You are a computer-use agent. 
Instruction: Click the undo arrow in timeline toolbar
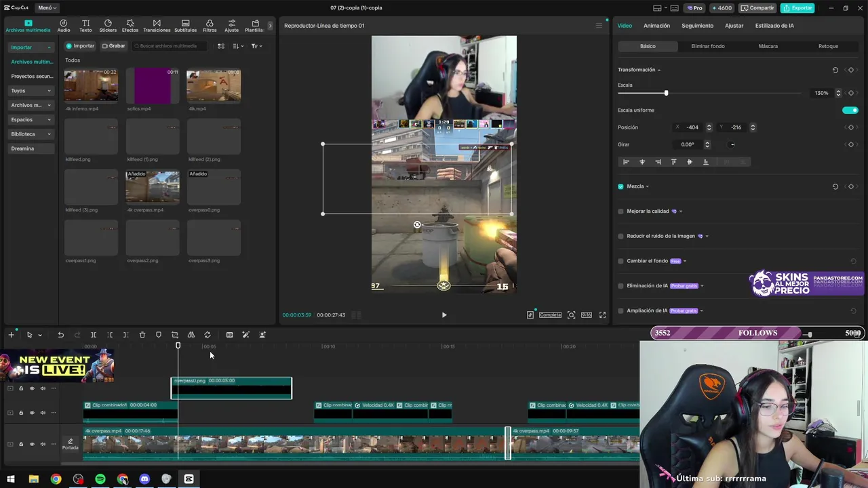(60, 335)
